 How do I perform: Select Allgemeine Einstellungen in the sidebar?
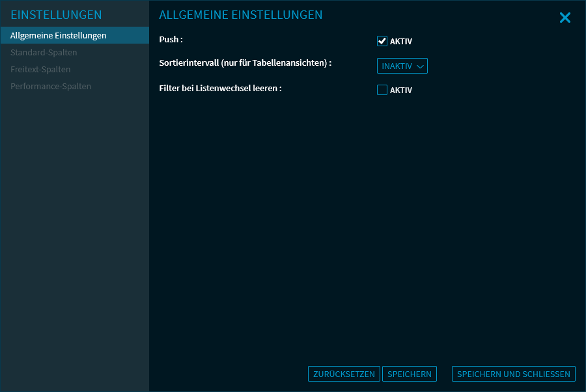[59, 35]
